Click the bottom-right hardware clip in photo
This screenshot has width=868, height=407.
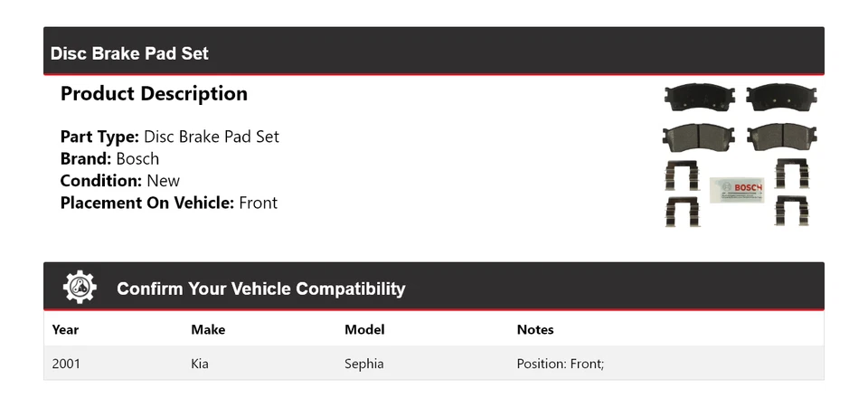[x=791, y=211]
